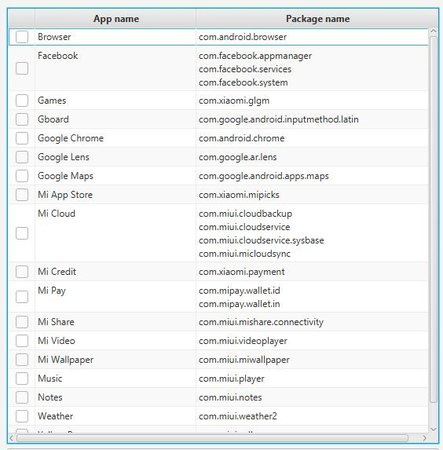Select the Mi Video checkbox
This screenshot has width=443, height=450.
(22, 341)
